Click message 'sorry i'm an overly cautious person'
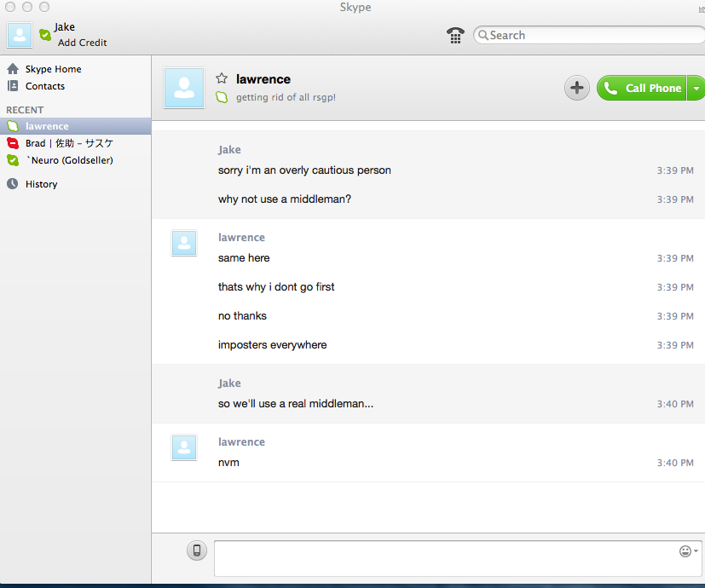This screenshot has height=588, width=705. point(304,170)
